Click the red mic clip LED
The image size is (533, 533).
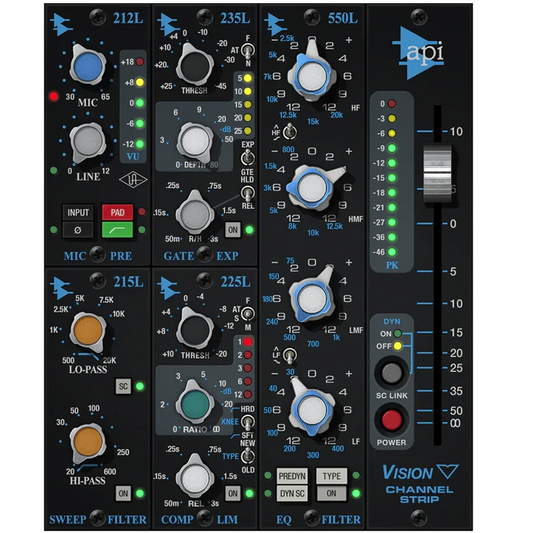54,97
